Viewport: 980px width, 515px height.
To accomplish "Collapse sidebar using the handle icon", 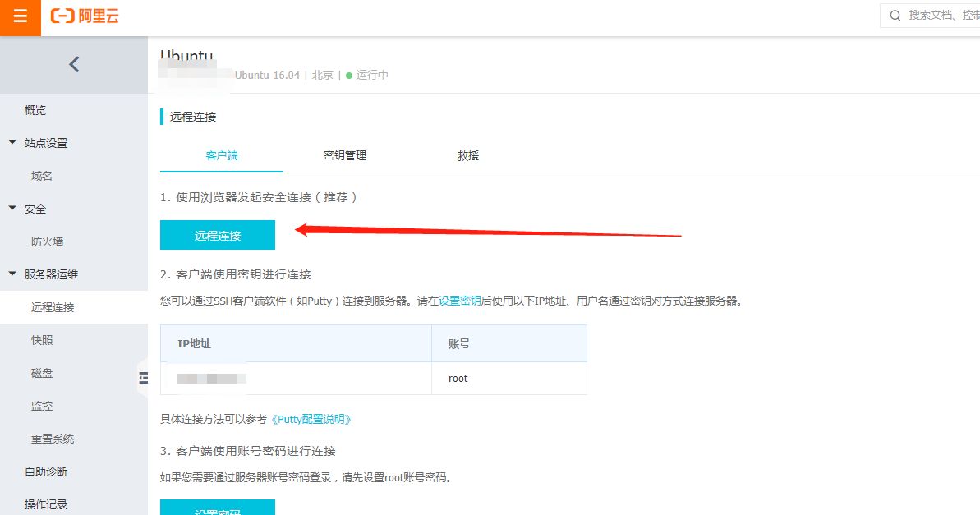I will tap(143, 378).
